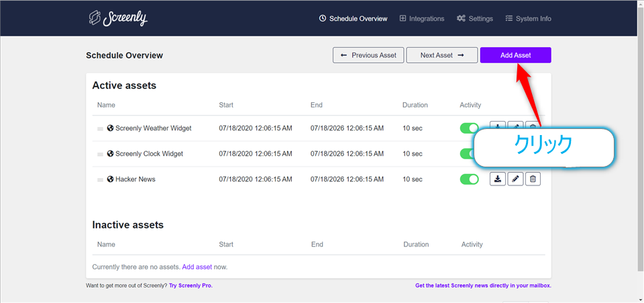The image size is (644, 303).
Task: Click the 'Inactive assets' heading
Action: pyautogui.click(x=127, y=225)
